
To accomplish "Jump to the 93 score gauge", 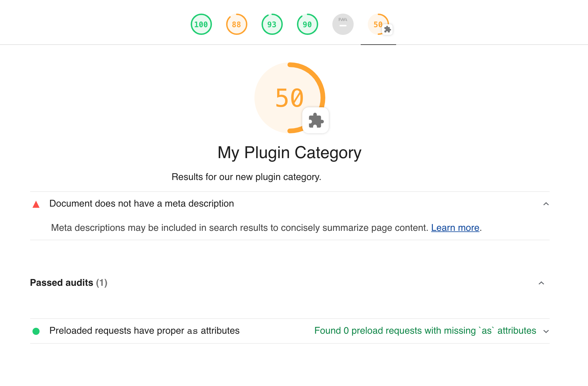I will [272, 24].
